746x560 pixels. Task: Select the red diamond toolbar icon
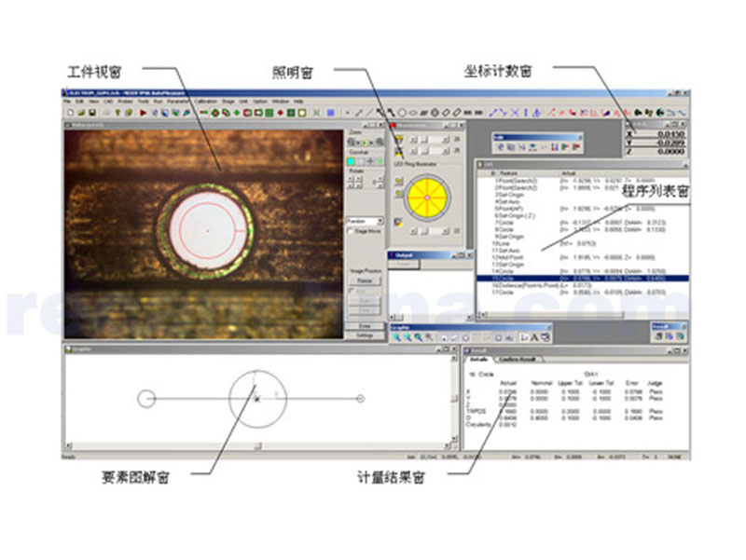point(281,113)
